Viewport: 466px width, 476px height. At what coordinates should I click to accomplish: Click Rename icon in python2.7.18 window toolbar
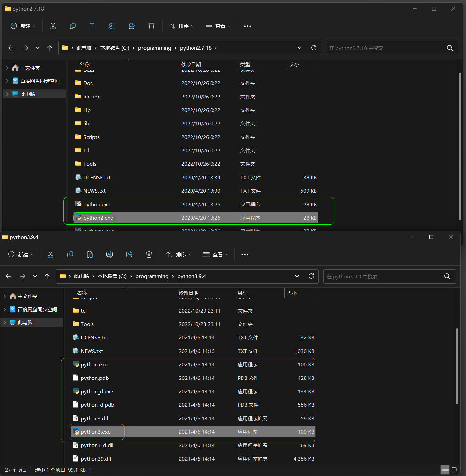click(112, 26)
